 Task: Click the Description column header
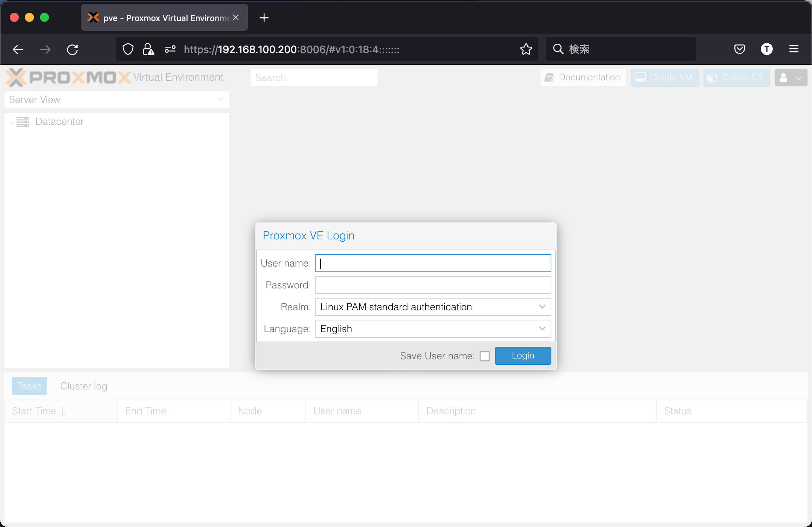point(537,411)
